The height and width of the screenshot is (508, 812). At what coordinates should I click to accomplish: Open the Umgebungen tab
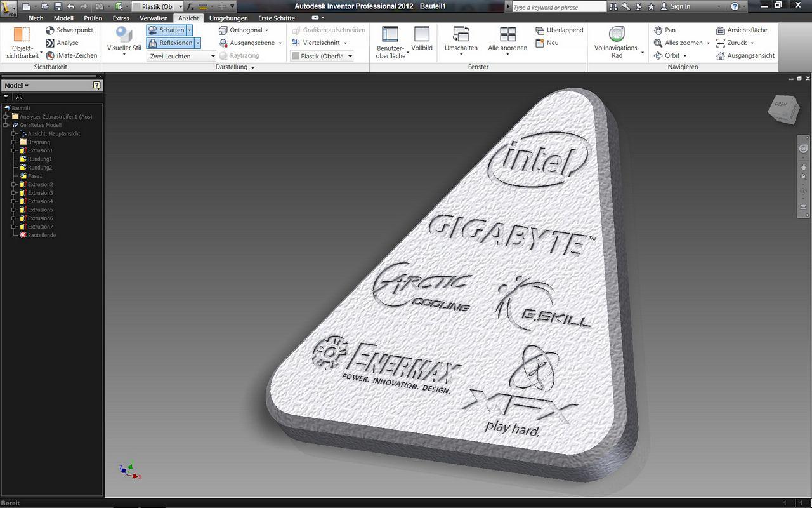click(228, 18)
